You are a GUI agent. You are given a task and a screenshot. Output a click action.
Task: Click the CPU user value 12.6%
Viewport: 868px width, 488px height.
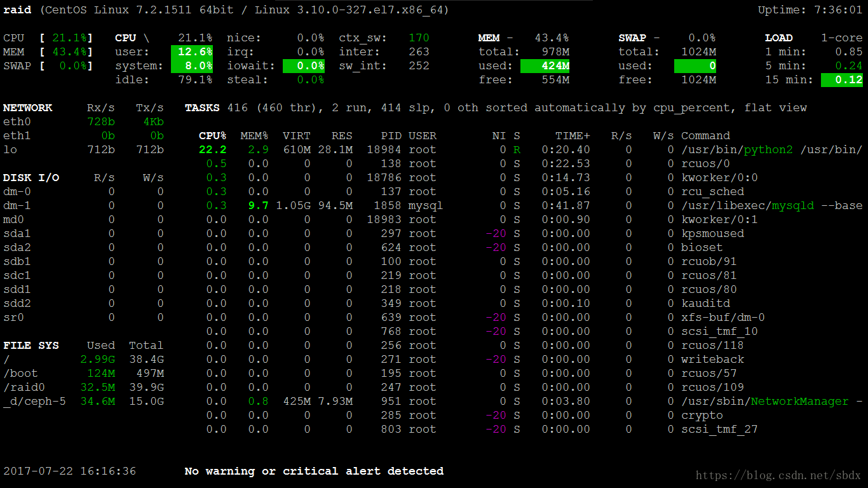192,52
